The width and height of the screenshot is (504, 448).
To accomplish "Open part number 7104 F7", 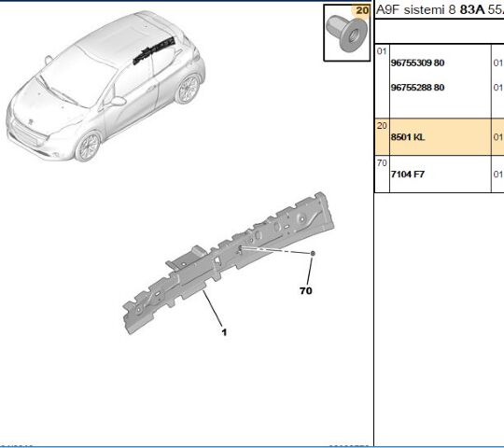I will [x=408, y=175].
